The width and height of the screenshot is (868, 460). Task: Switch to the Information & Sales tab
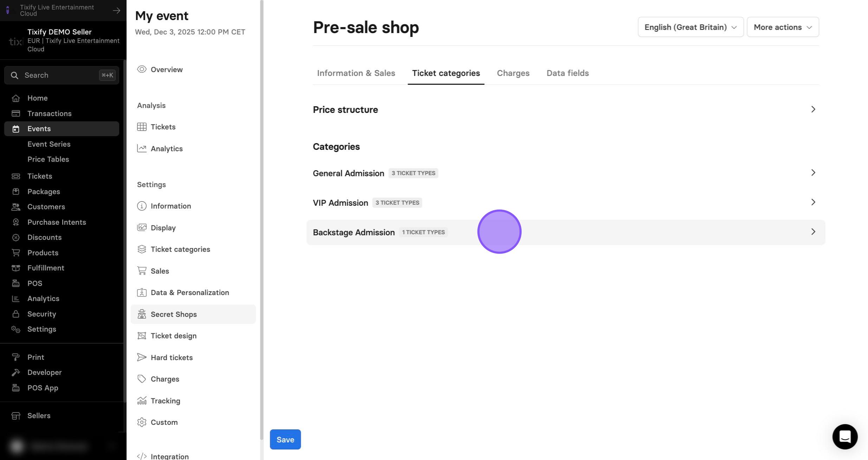[x=356, y=73]
